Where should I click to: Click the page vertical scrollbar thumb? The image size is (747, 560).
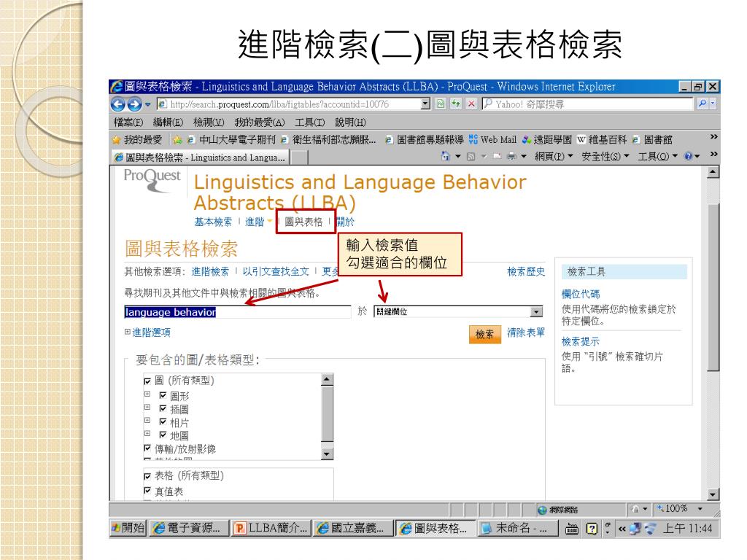[x=713, y=287]
